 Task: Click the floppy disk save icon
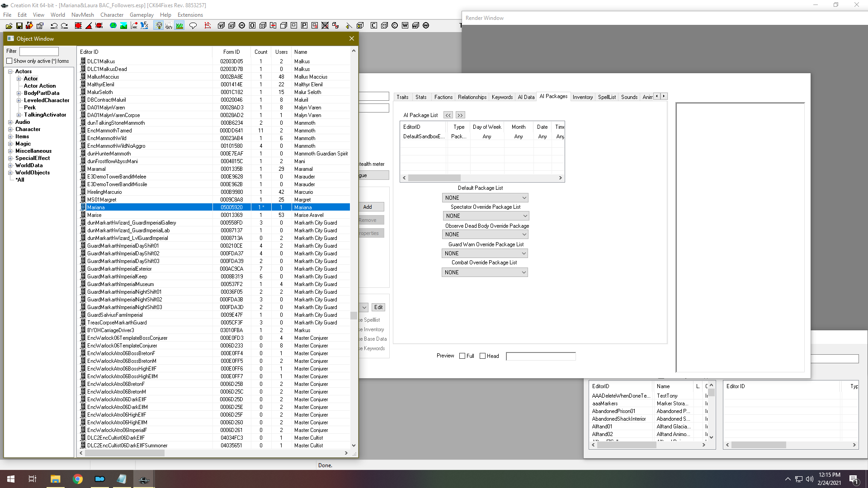point(19,26)
